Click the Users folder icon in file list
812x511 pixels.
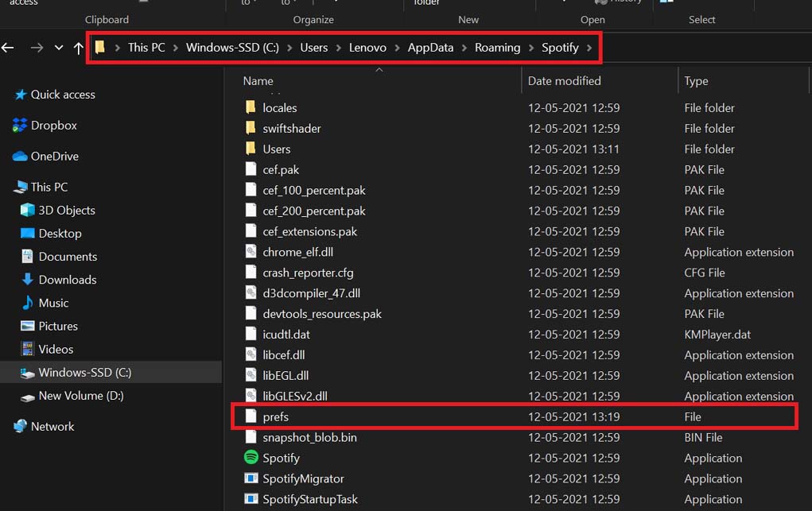point(251,149)
